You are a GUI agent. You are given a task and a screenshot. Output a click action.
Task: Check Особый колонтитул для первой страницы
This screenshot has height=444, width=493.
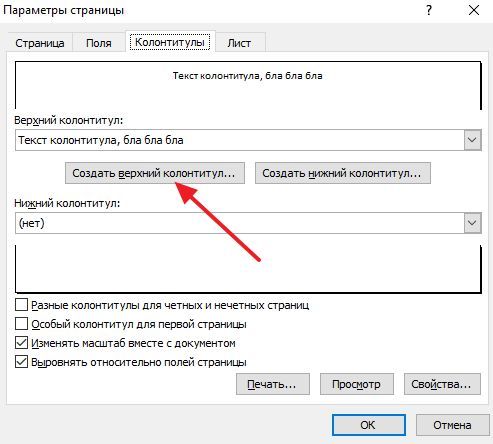coord(21,324)
